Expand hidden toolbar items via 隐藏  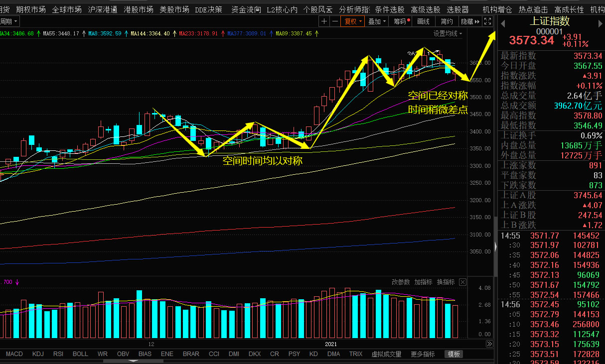(x=470, y=21)
